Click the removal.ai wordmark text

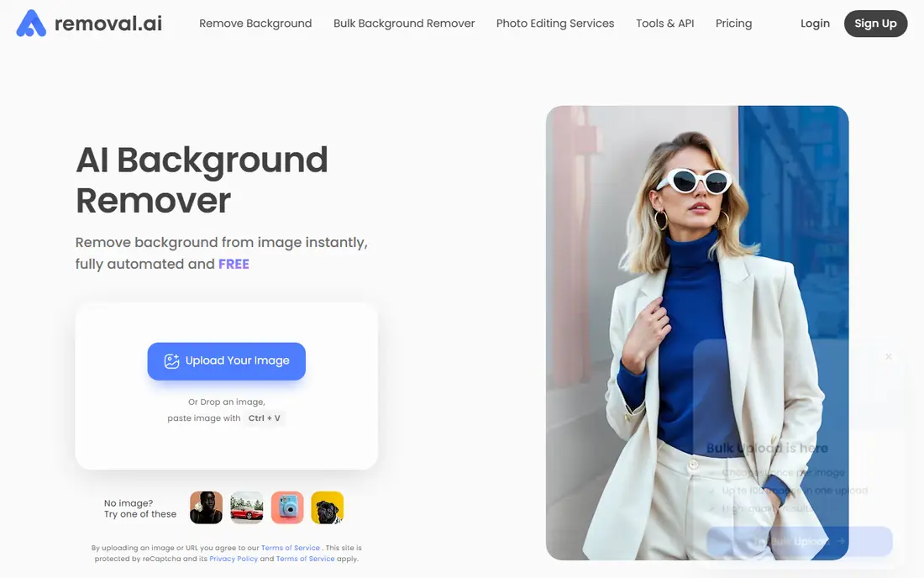[108, 24]
